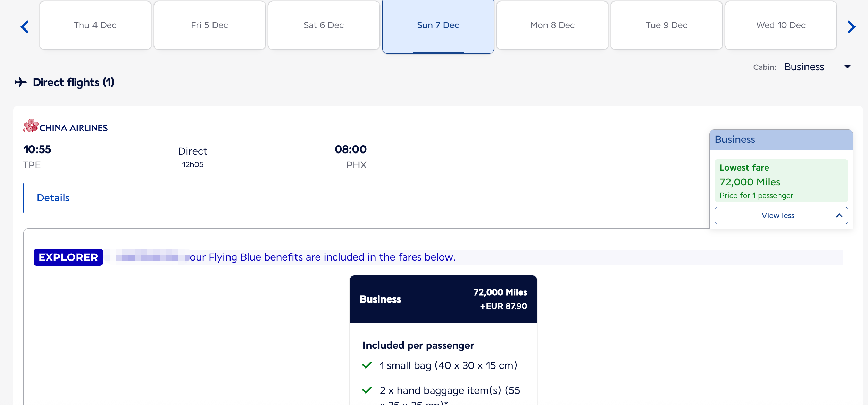Go to next dates with right arrow
Screen dimensions: 868x405
tap(851, 27)
